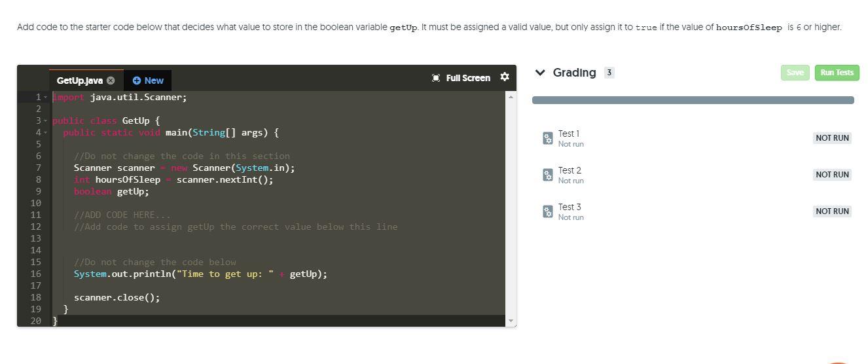The height and width of the screenshot is (364, 868).
Task: Click the Grading count badge 3
Action: click(609, 73)
